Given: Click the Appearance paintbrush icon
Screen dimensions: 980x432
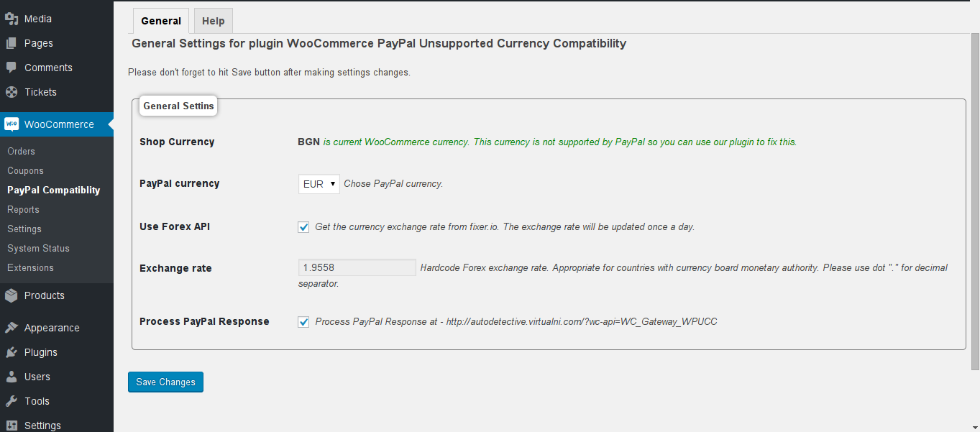Looking at the screenshot, I should [11, 328].
